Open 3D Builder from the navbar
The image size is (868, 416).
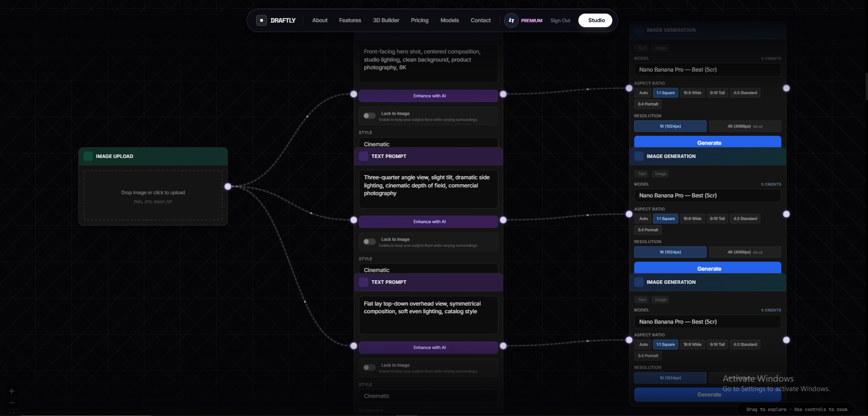click(x=386, y=20)
